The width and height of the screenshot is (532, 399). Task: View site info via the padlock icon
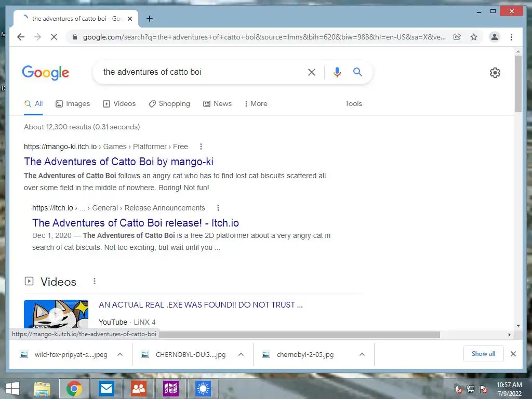[x=75, y=37]
